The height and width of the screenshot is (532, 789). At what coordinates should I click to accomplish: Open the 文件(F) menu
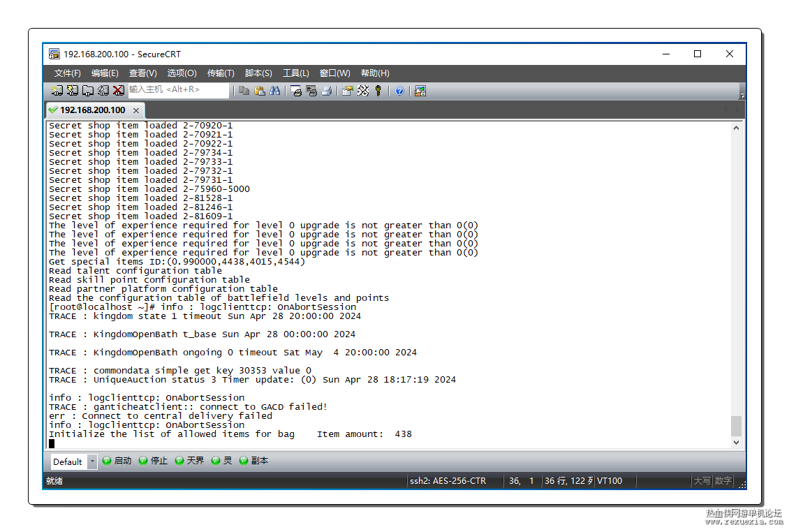point(68,73)
